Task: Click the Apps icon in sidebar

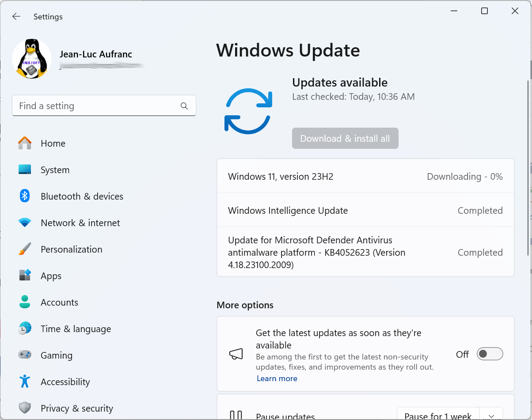Action: (25, 276)
